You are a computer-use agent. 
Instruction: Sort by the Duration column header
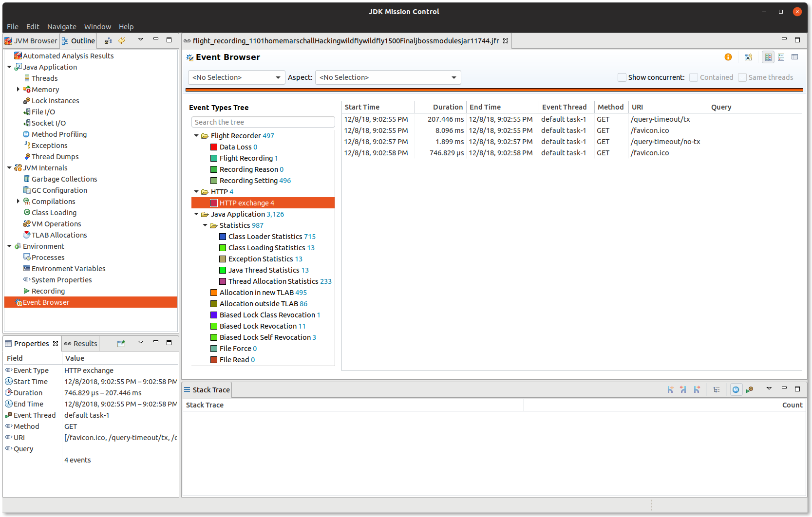(x=441, y=107)
